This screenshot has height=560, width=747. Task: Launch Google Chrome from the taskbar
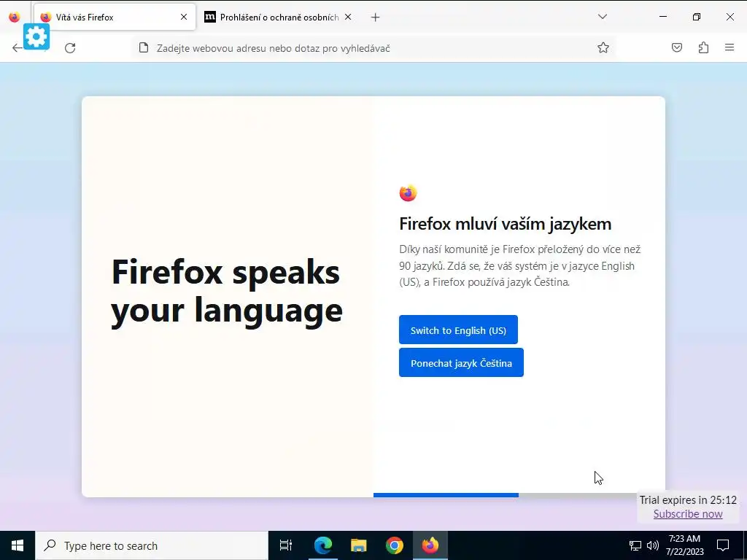(x=395, y=545)
